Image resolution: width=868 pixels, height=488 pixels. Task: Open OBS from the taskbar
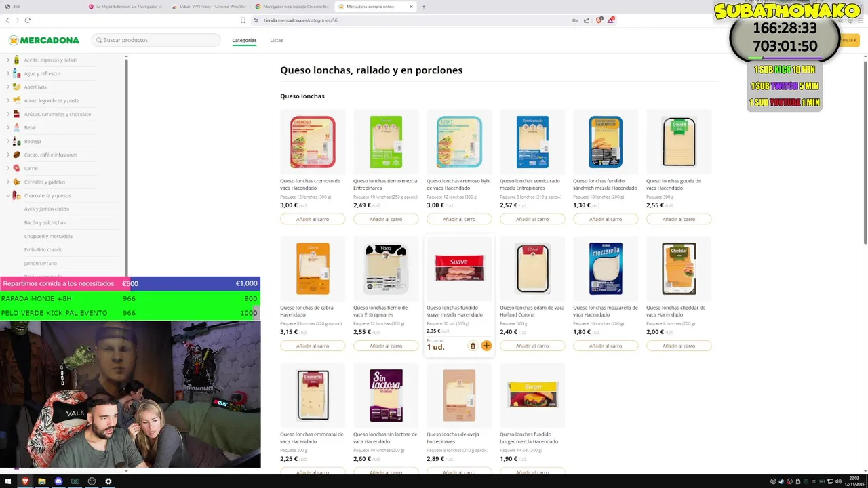tap(92, 481)
